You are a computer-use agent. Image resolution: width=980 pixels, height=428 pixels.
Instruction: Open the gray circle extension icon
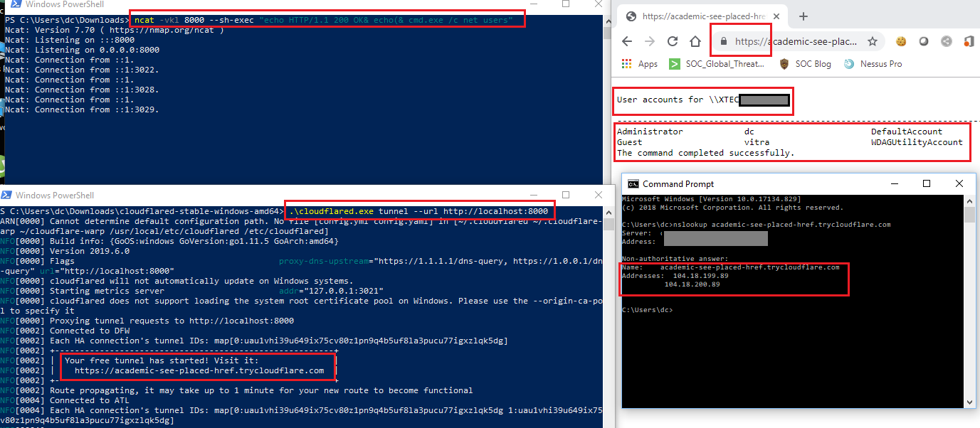coord(924,41)
